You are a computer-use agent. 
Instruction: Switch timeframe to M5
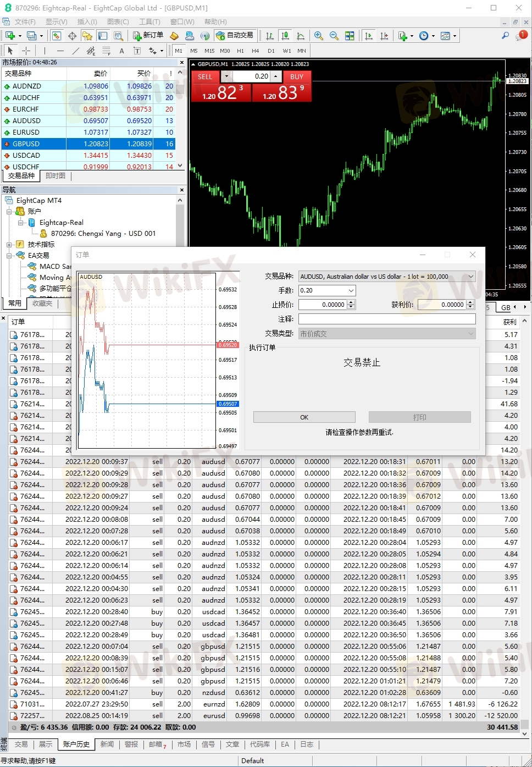pos(194,51)
